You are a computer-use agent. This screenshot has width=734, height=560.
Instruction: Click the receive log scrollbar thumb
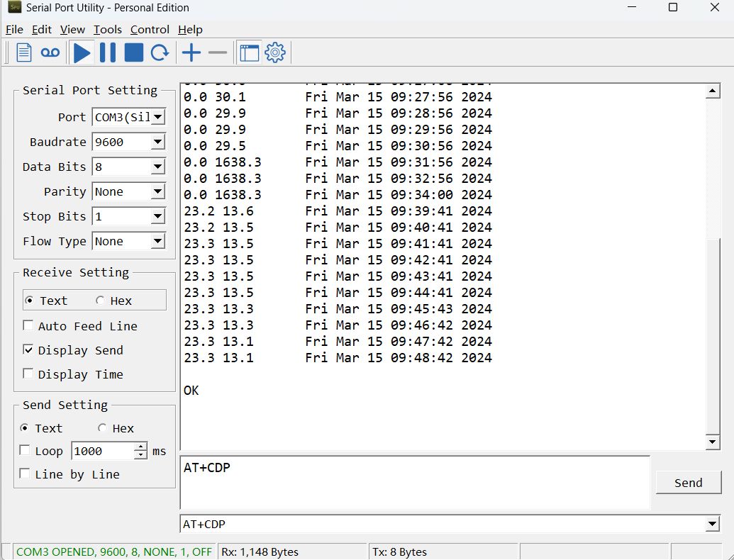pos(713,336)
